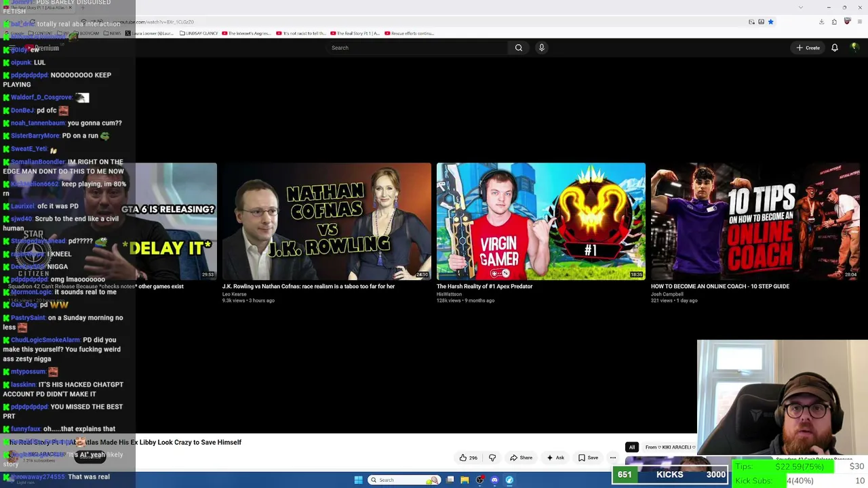Click the bookmark star in address bar
The image size is (868, 488).
coord(770,22)
